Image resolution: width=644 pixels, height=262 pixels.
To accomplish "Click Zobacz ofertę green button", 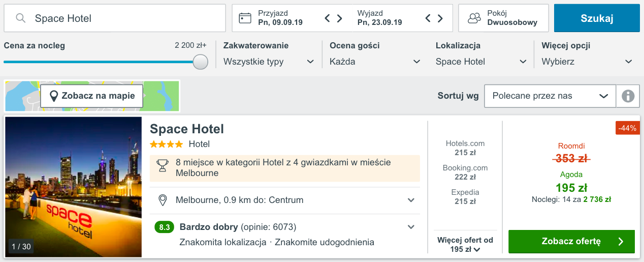I will click(x=571, y=242).
